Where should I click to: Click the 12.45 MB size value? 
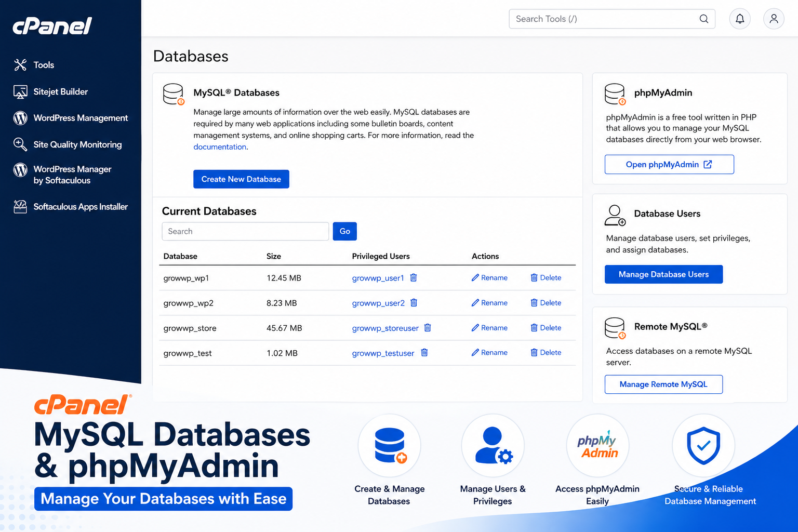284,278
